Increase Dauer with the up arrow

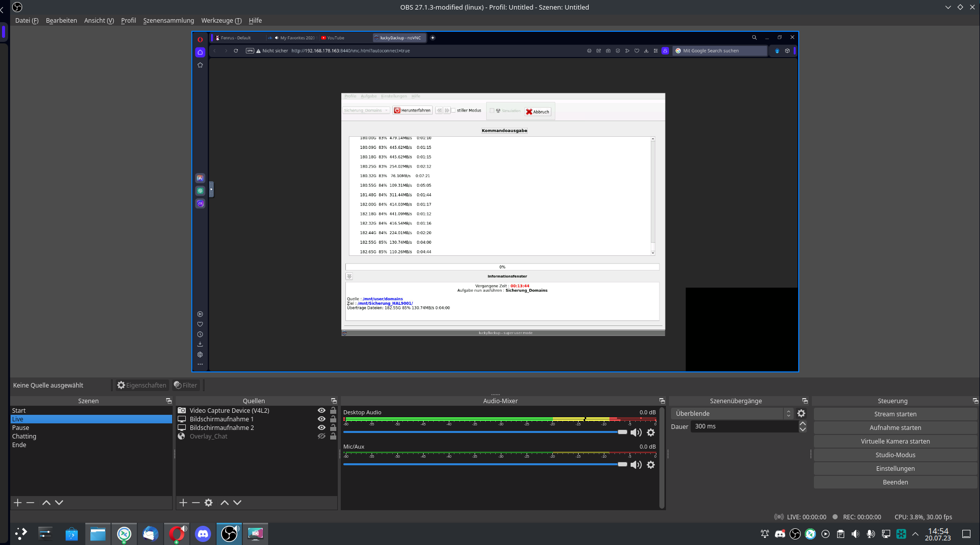803,423
